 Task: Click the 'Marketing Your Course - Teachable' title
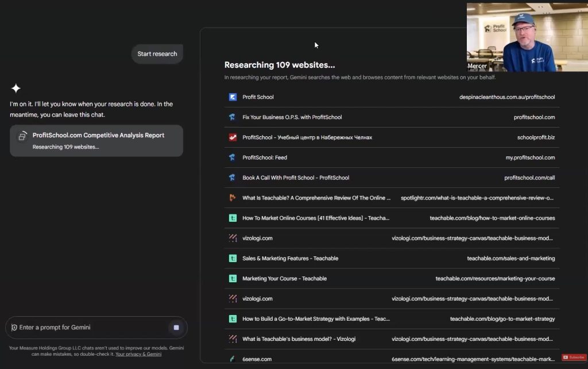pos(285,279)
